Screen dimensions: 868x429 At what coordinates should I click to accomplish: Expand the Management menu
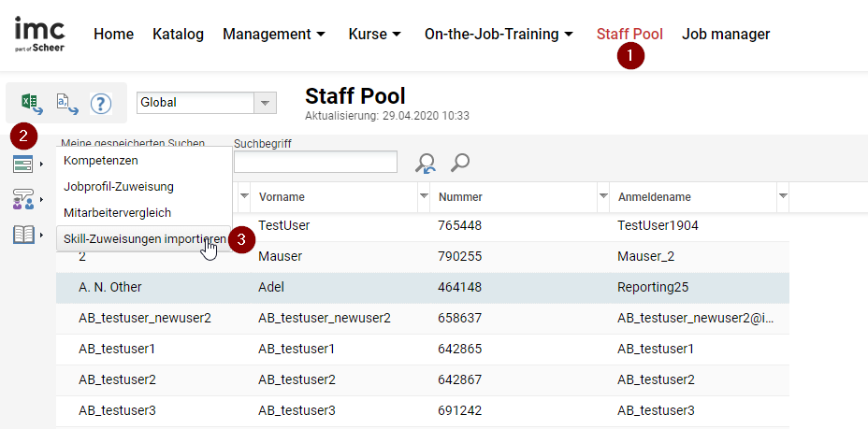[274, 35]
